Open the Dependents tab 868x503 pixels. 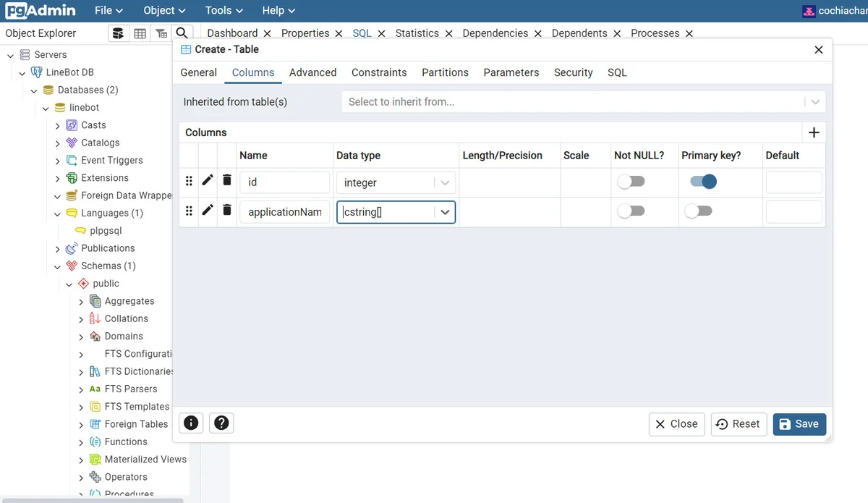[579, 33]
